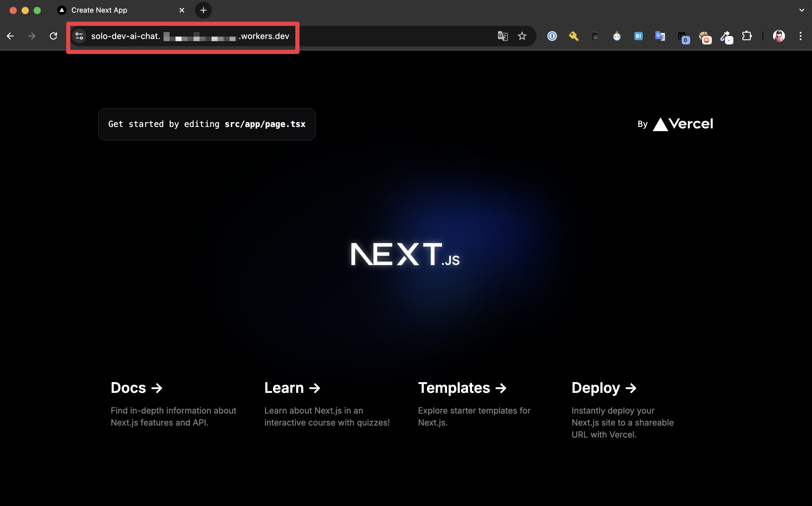Open the Google Translate extension in toolbar
Image resolution: width=812 pixels, height=506 pixels.
click(660, 36)
